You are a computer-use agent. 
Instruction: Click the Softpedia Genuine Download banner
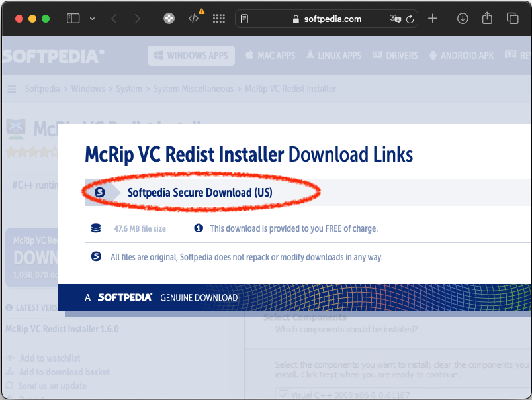(295, 297)
